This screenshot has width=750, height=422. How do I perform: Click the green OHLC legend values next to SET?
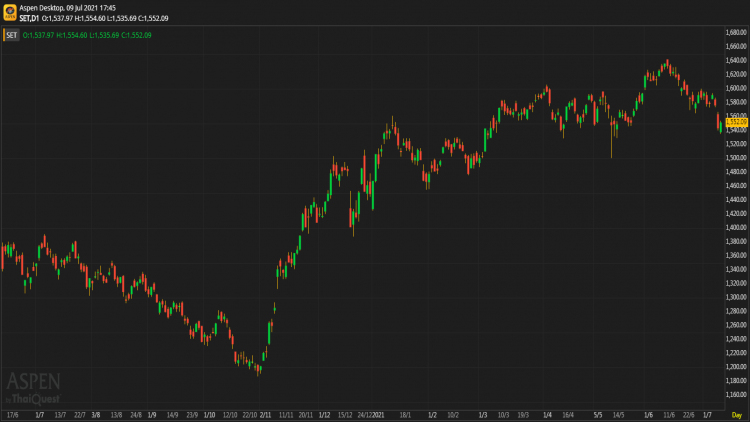click(87, 35)
